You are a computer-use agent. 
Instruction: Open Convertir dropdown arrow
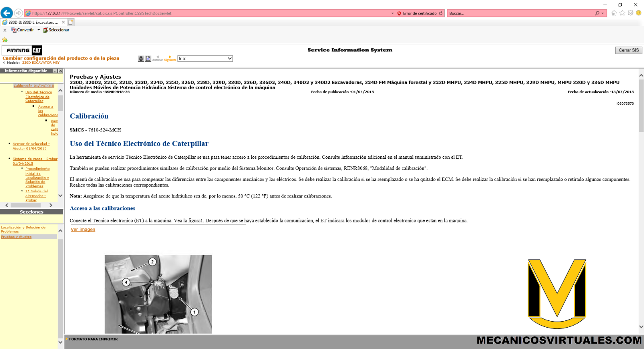point(39,30)
